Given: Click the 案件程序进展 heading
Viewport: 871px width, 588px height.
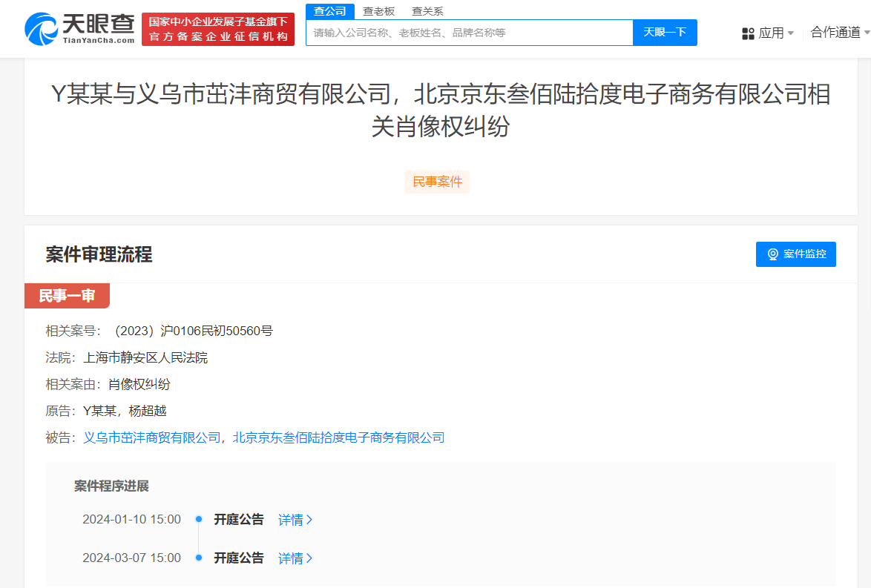Looking at the screenshot, I should point(111,486).
